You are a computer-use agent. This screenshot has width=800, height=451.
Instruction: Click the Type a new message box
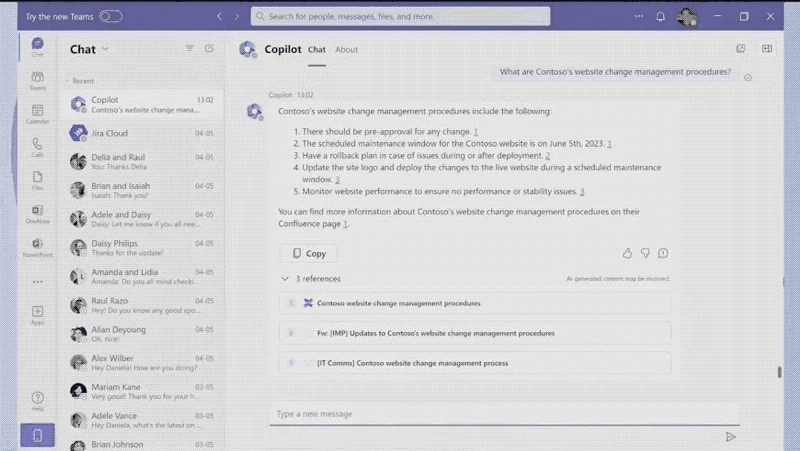coord(504,414)
